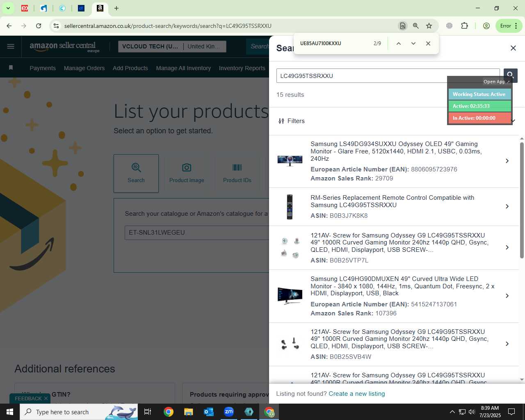The width and height of the screenshot is (525, 420).
Task: Click the Error menu button
Action: 509,26
